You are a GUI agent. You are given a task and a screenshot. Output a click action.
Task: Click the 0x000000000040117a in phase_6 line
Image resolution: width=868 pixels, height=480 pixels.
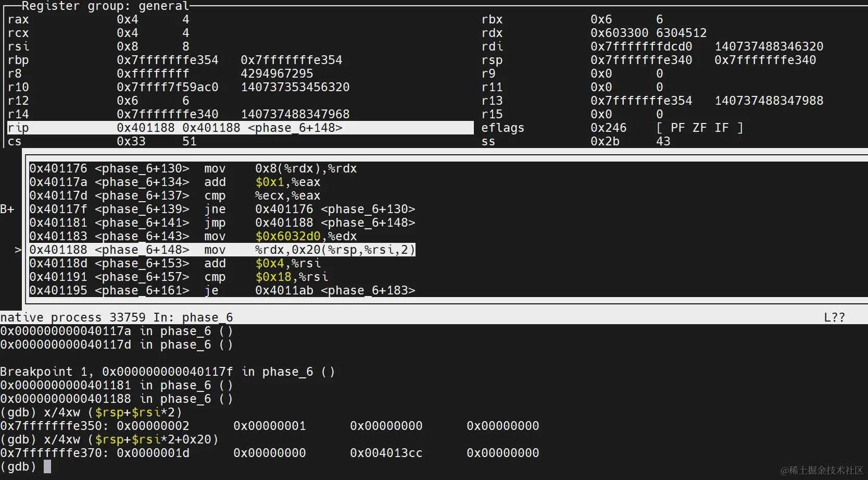point(116,331)
